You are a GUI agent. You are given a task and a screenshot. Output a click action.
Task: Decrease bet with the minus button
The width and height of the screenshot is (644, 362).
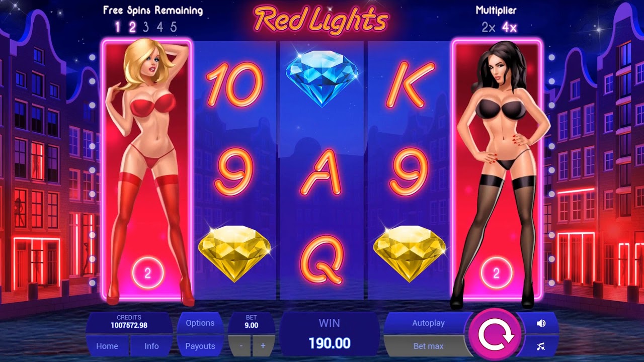[241, 346]
